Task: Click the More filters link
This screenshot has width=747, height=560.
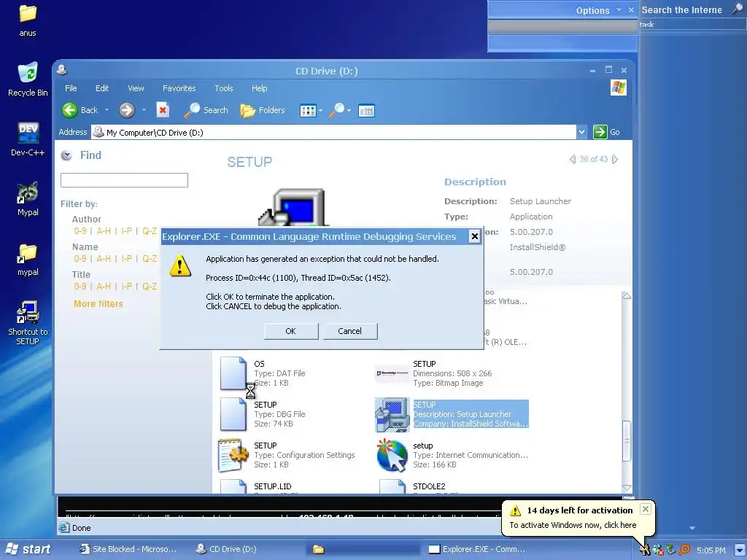Action: pos(98,304)
